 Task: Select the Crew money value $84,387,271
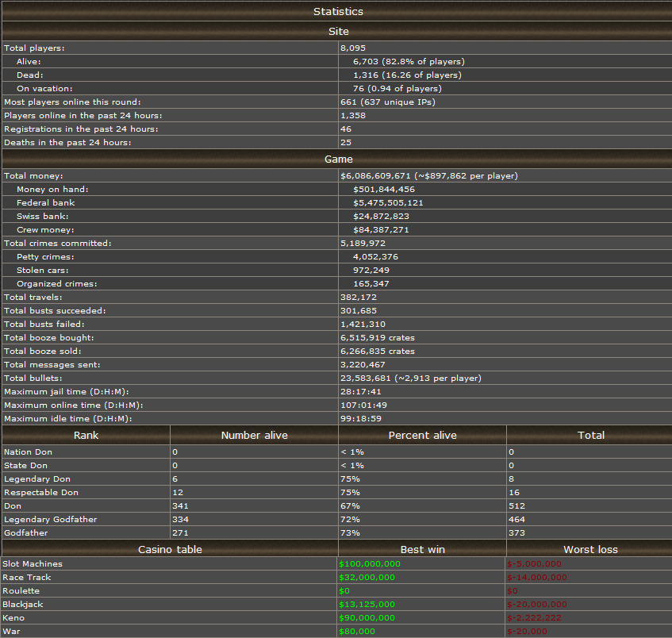pyautogui.click(x=381, y=230)
